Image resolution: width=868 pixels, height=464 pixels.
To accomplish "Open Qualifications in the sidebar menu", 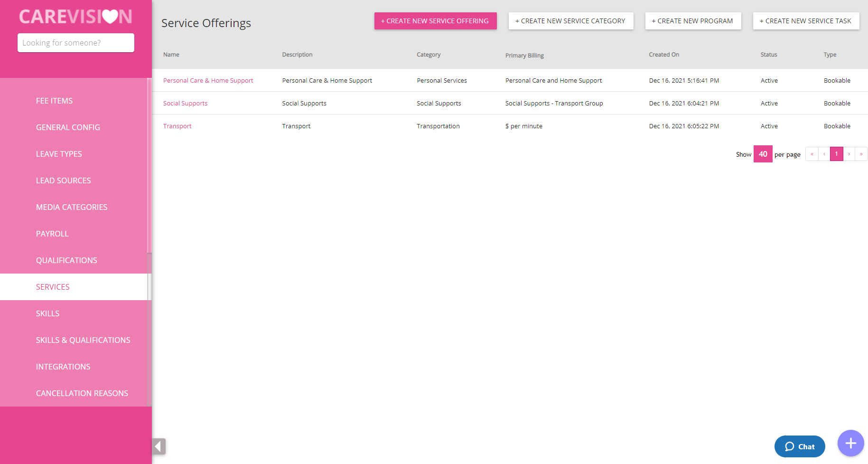I will pos(66,260).
